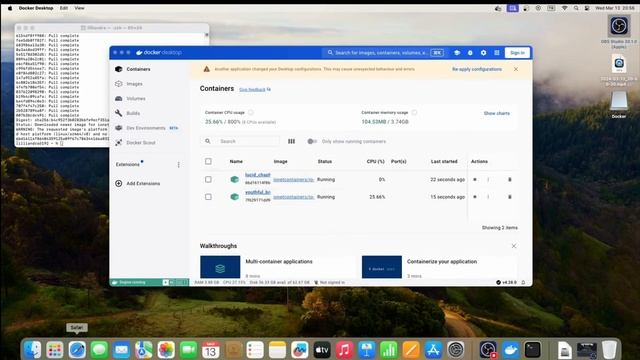Open OBS Studio from the Dock
The image size is (640, 360).
point(488,350)
